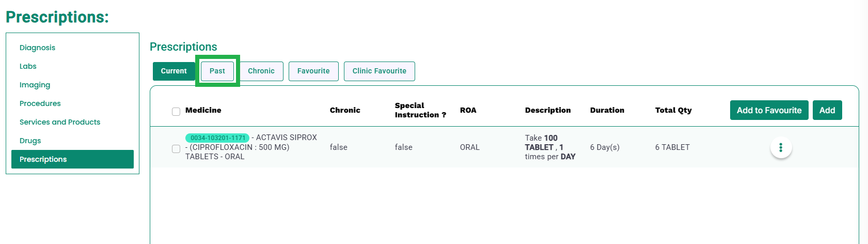Go to Labs in the sidebar
Image resolution: width=868 pixels, height=244 pixels.
[x=28, y=66]
